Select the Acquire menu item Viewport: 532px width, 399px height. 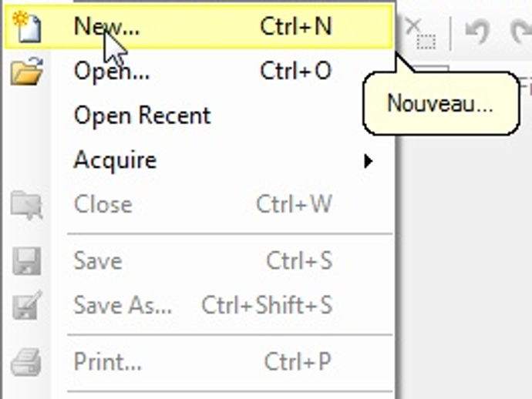click(x=199, y=160)
